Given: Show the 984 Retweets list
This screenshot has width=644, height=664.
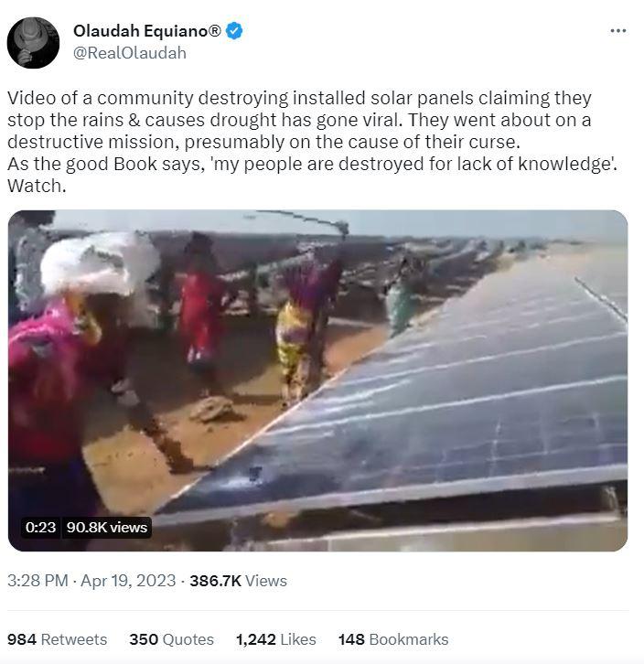Looking at the screenshot, I should click(58, 639).
